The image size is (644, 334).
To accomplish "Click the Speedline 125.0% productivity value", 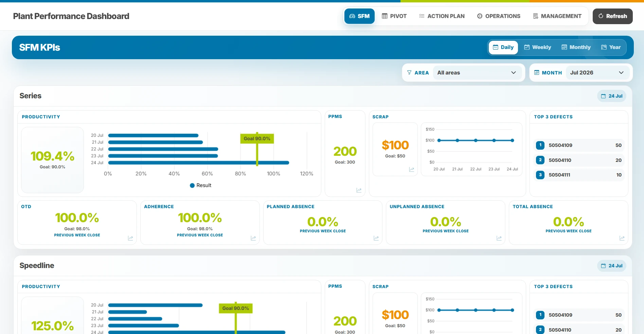I will pos(52,326).
